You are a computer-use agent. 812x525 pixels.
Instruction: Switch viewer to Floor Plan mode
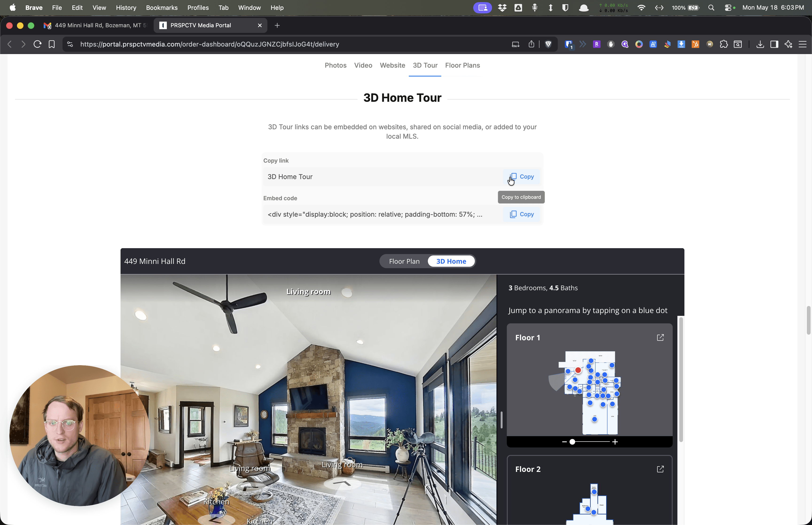tap(404, 261)
